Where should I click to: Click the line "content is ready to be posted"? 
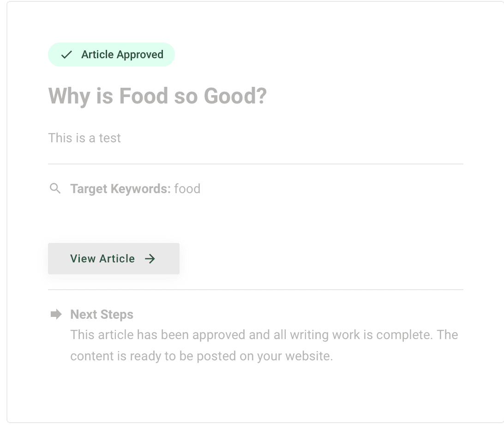[x=201, y=357]
